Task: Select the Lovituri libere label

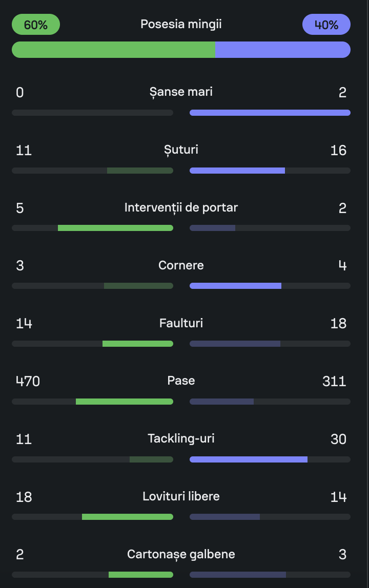Action: tap(181, 497)
